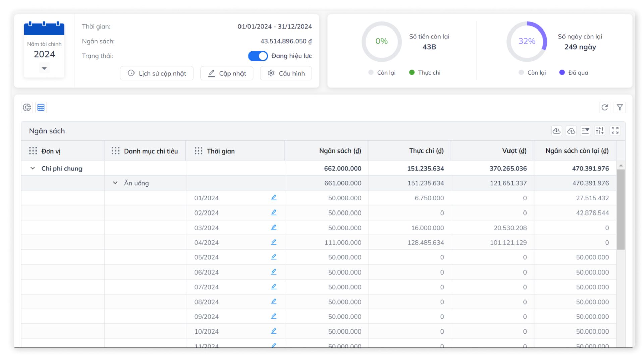Expand table to fullscreen
Screen dimensions: 644x362
point(615,131)
